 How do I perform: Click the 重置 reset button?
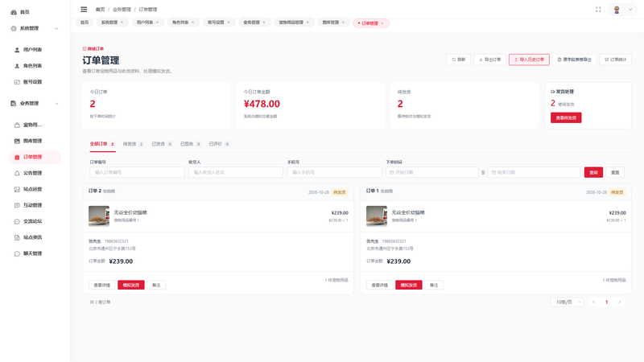tap(615, 172)
